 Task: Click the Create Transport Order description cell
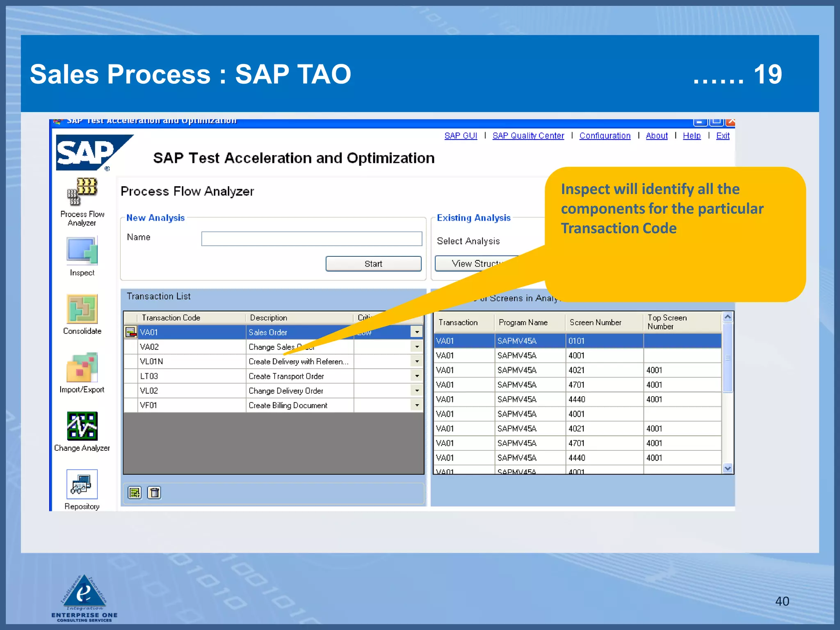300,376
